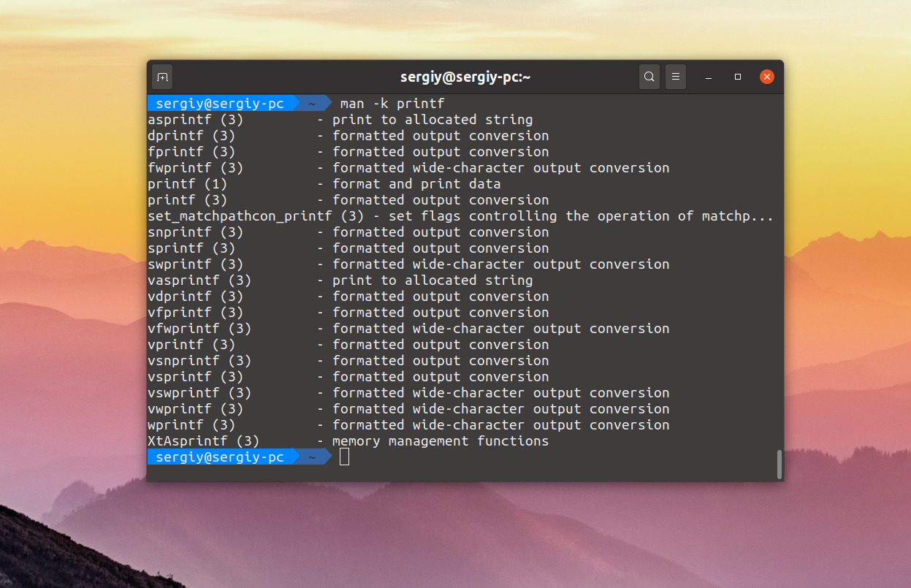Click the window title sergiy@sergiy-pc:~

pyautogui.click(x=465, y=77)
